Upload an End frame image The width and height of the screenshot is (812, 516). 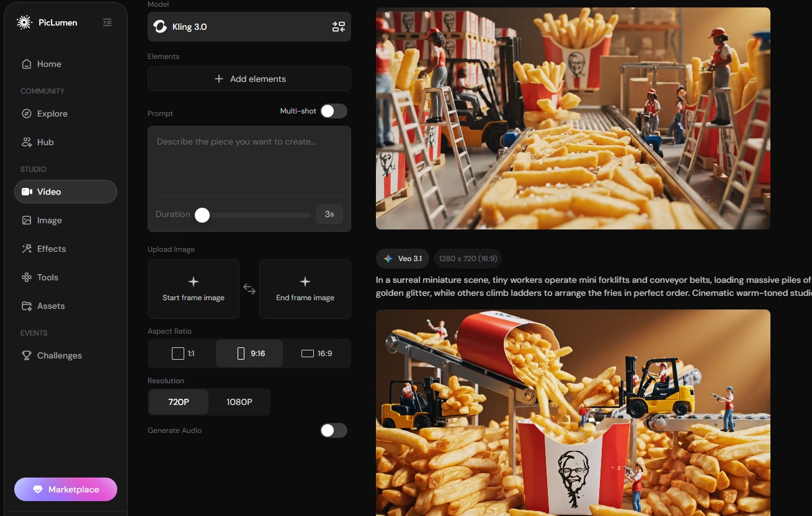coord(305,289)
